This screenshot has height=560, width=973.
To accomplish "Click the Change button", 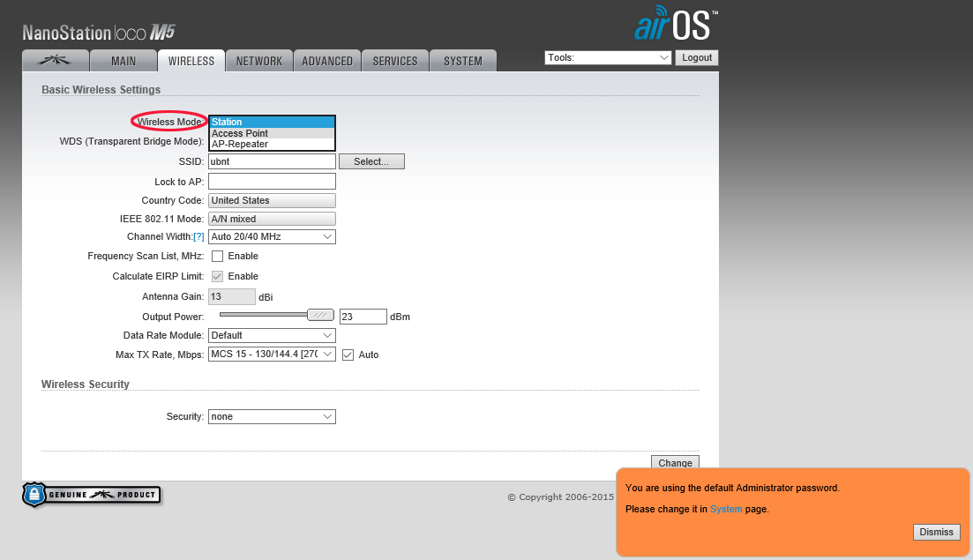I will pyautogui.click(x=675, y=463).
